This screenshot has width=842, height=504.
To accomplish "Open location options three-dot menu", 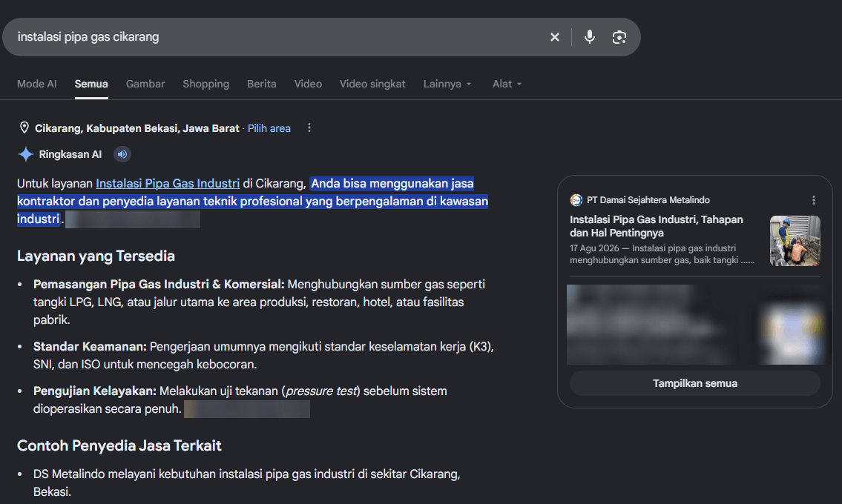I will click(x=309, y=127).
